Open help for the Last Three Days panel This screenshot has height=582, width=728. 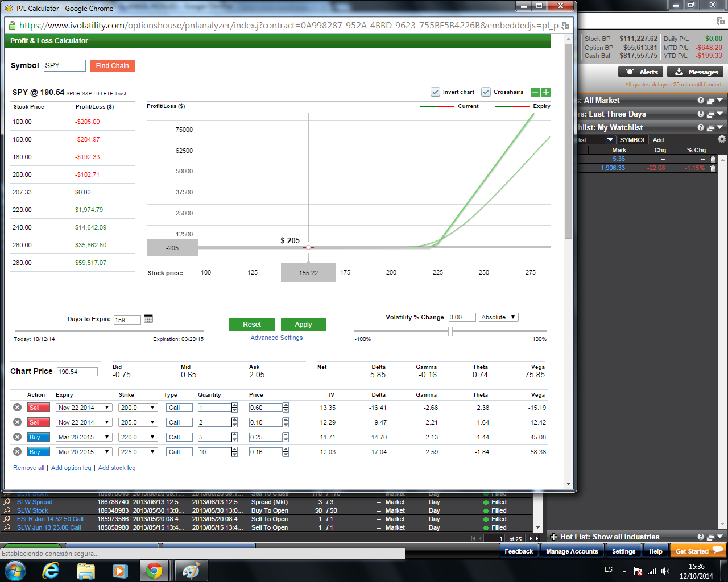point(701,114)
